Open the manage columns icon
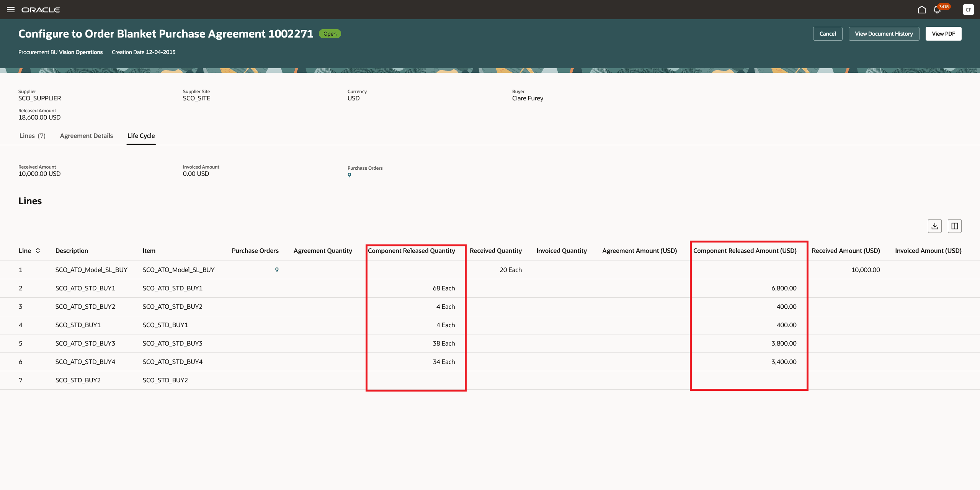Screen dimensions: 980x490 pos(954,226)
